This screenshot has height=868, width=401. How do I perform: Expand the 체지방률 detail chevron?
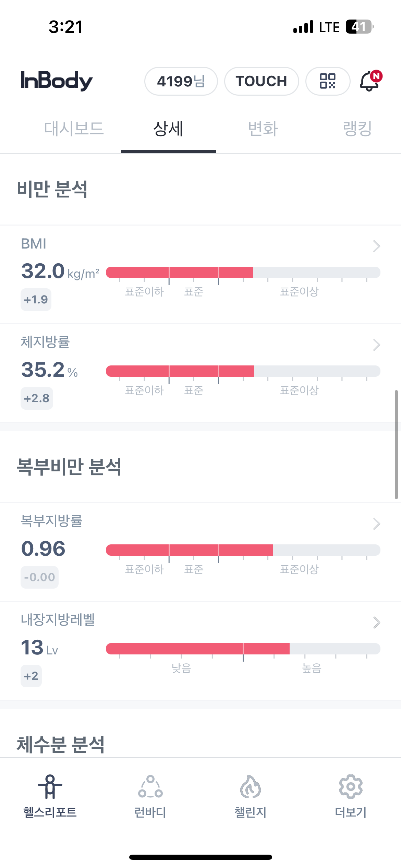[x=376, y=345]
